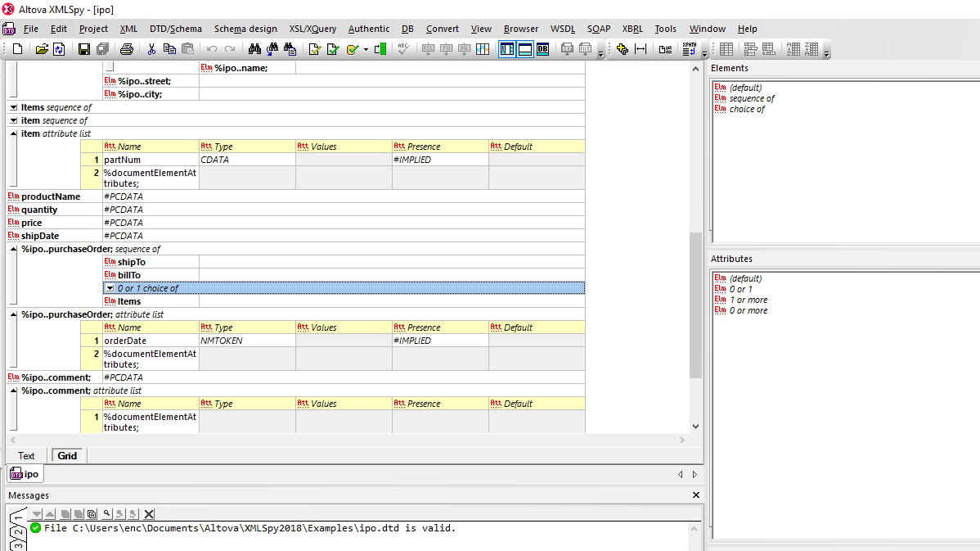This screenshot has height=551, width=980.
Task: Switch to Grid view tab
Action: [68, 456]
